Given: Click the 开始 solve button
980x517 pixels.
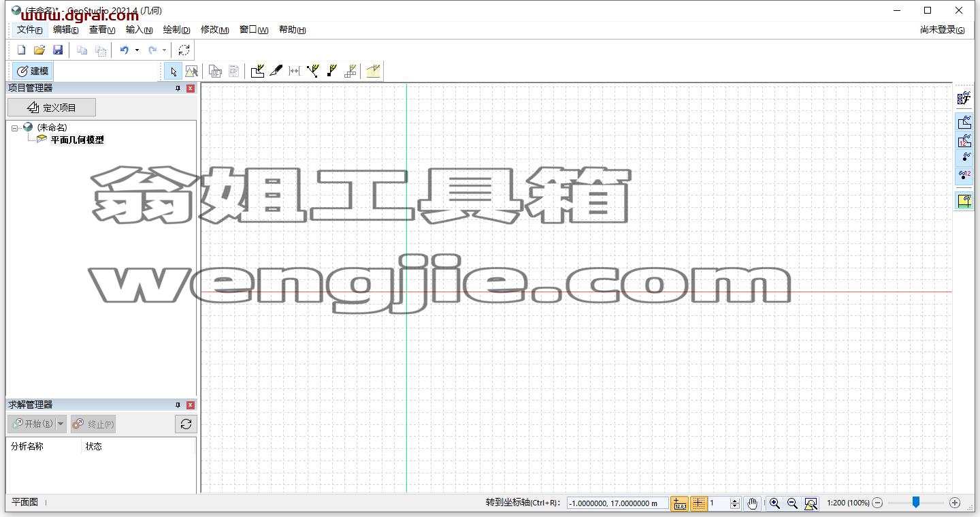Looking at the screenshot, I should click(32, 424).
